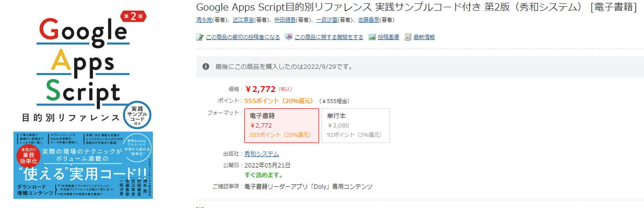Open the publisher 秀和システム link
644x208 pixels.
coord(262,154)
